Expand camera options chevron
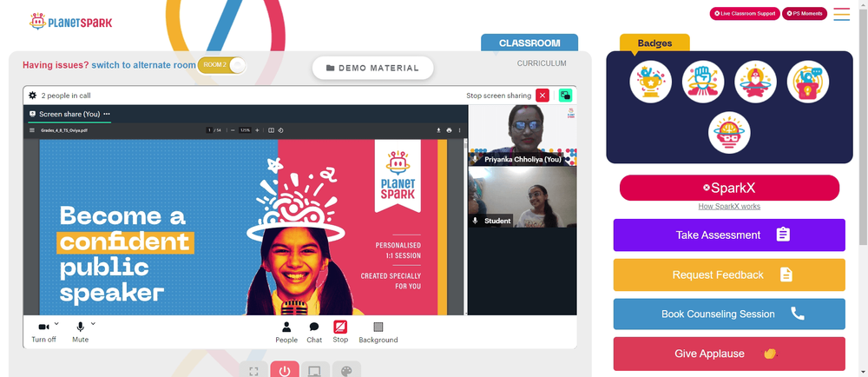 [56, 324]
